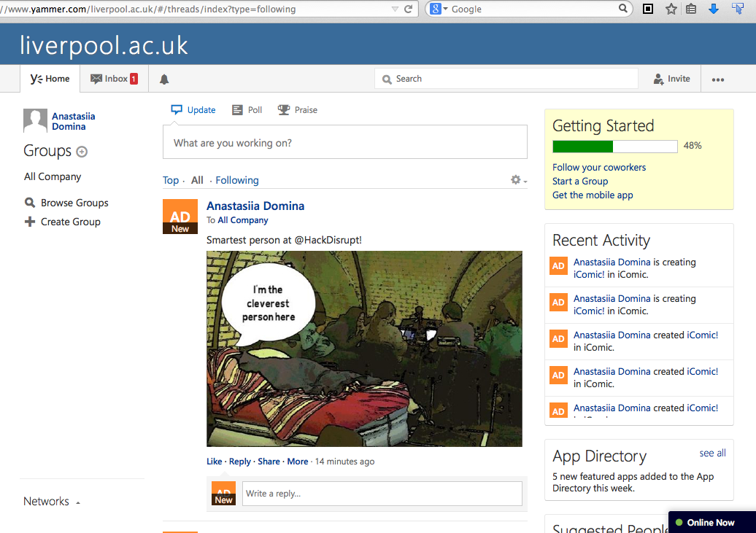Open URL bar history dropdown arrow

(x=395, y=9)
